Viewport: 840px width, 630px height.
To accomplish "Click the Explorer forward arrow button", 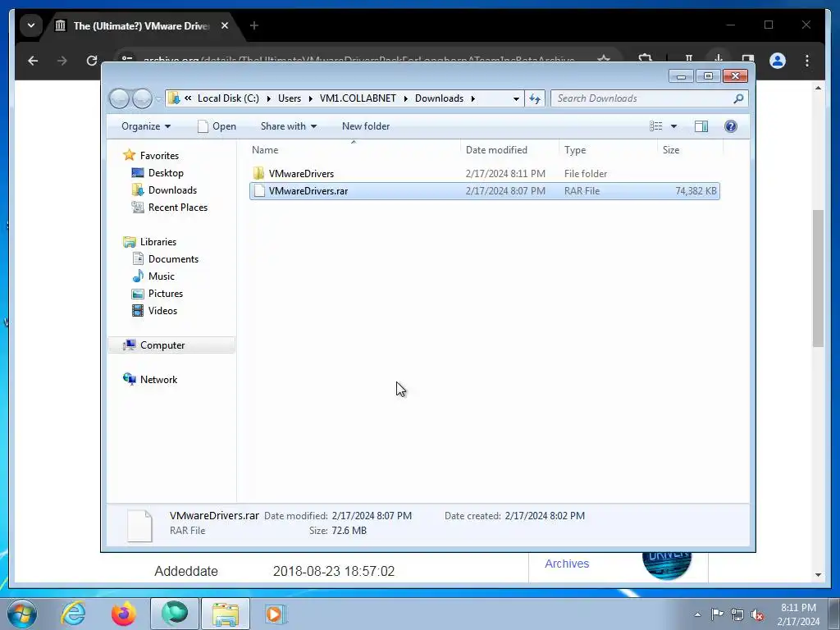I will click(x=142, y=98).
